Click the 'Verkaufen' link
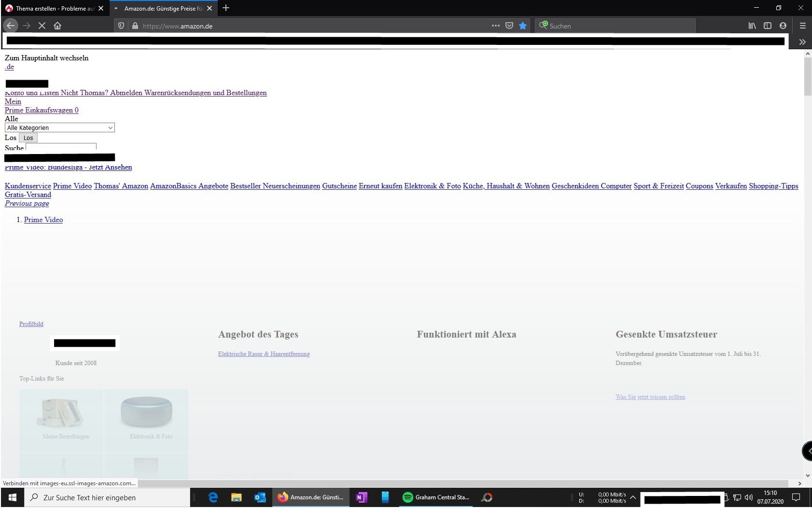812x508 pixels. (x=731, y=186)
